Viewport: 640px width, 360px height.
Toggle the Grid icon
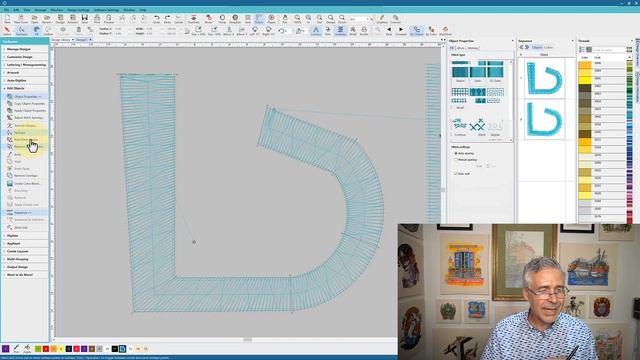[248, 18]
